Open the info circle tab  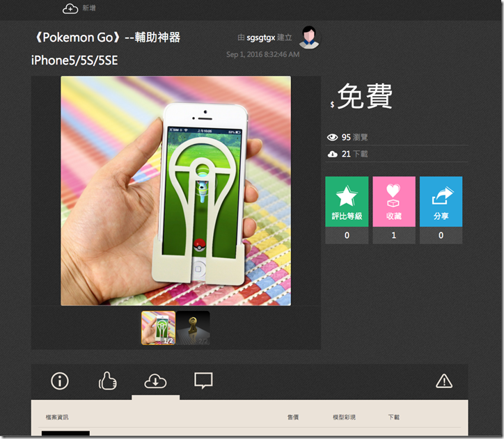[x=60, y=381]
